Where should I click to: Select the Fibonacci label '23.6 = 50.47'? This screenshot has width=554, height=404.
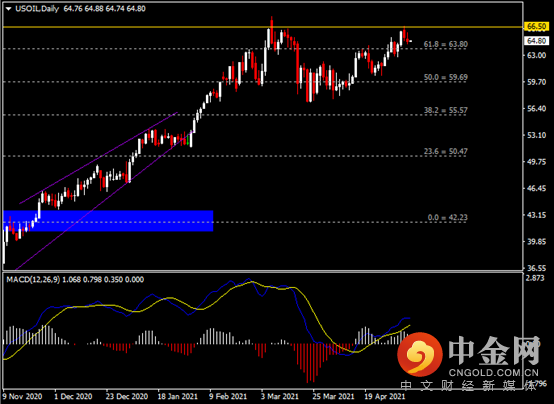(446, 151)
